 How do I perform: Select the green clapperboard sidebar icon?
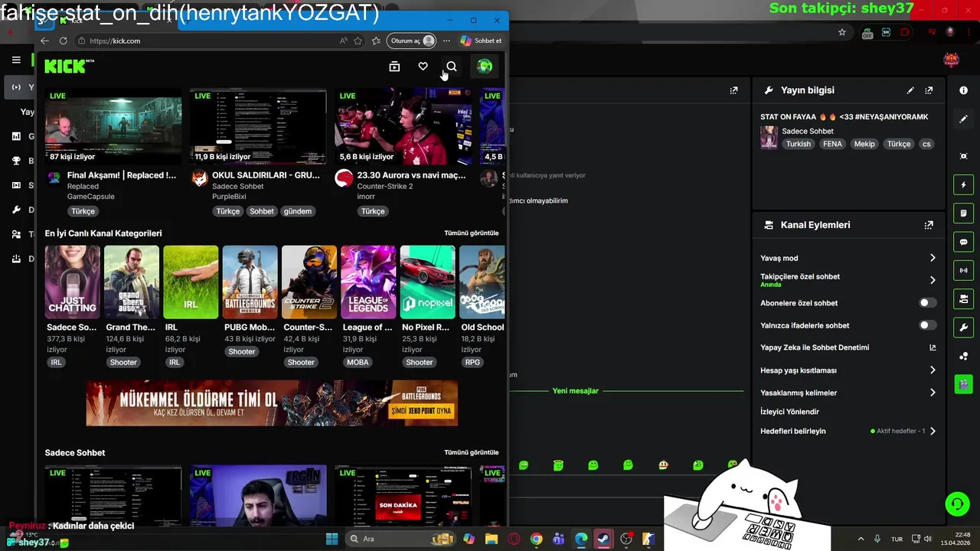tap(963, 383)
